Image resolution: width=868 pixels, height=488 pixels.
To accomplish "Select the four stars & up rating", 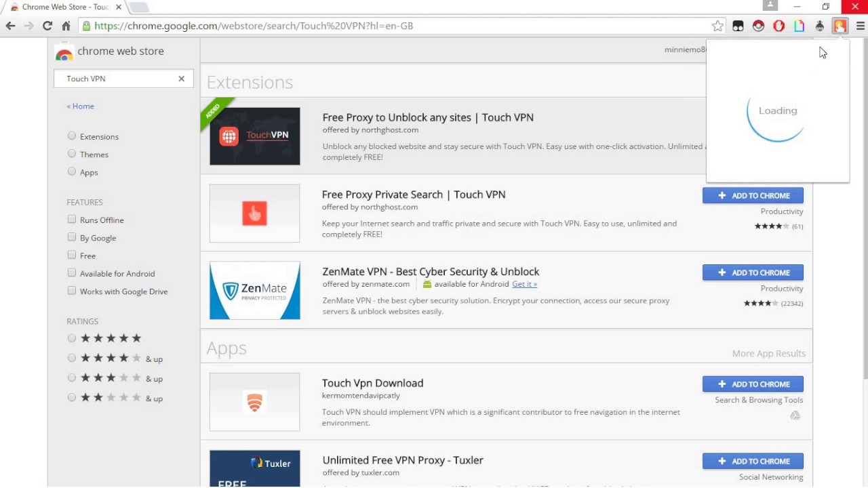I will (72, 358).
